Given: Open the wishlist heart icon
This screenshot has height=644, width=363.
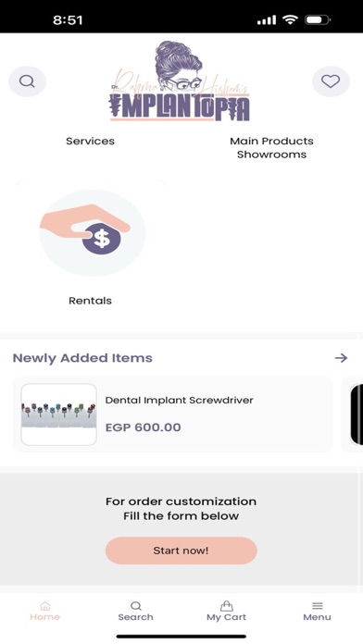Looking at the screenshot, I should pyautogui.click(x=331, y=81).
